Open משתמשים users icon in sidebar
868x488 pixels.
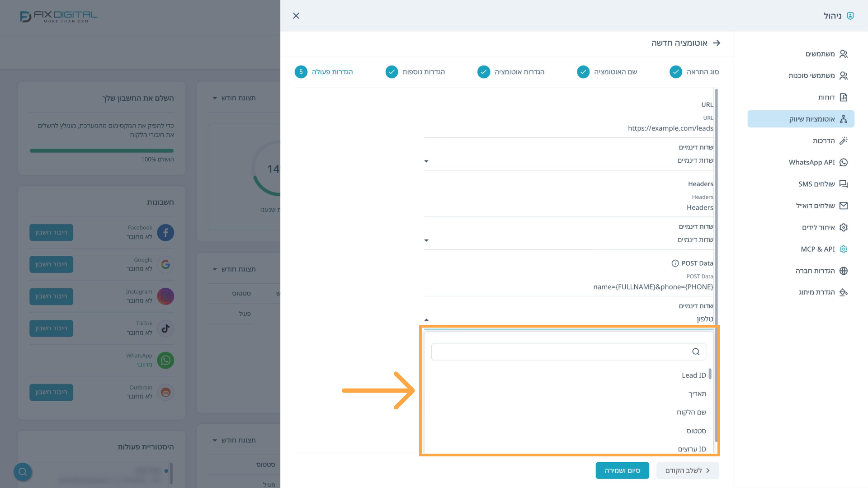click(x=844, y=54)
